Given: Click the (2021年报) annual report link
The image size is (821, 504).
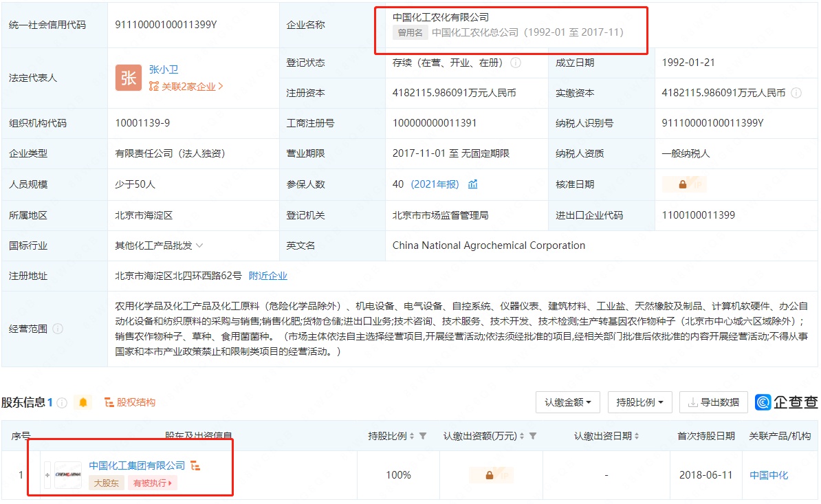Looking at the screenshot, I should (x=435, y=184).
